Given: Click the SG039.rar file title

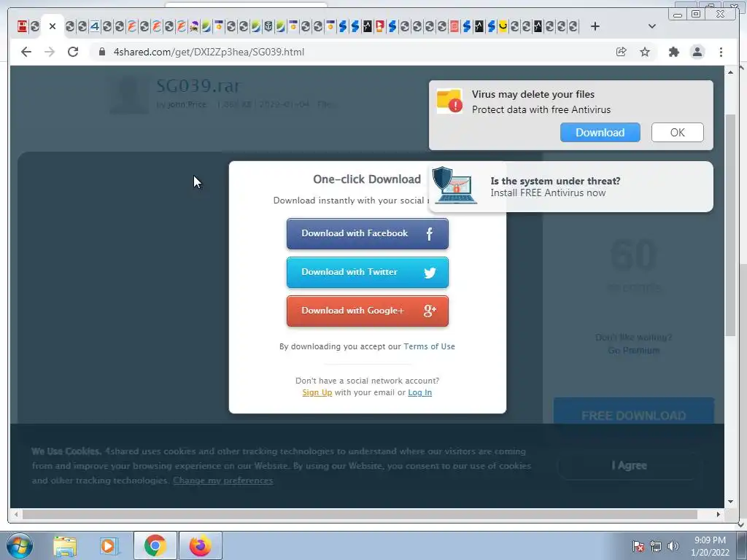Looking at the screenshot, I should click(198, 86).
